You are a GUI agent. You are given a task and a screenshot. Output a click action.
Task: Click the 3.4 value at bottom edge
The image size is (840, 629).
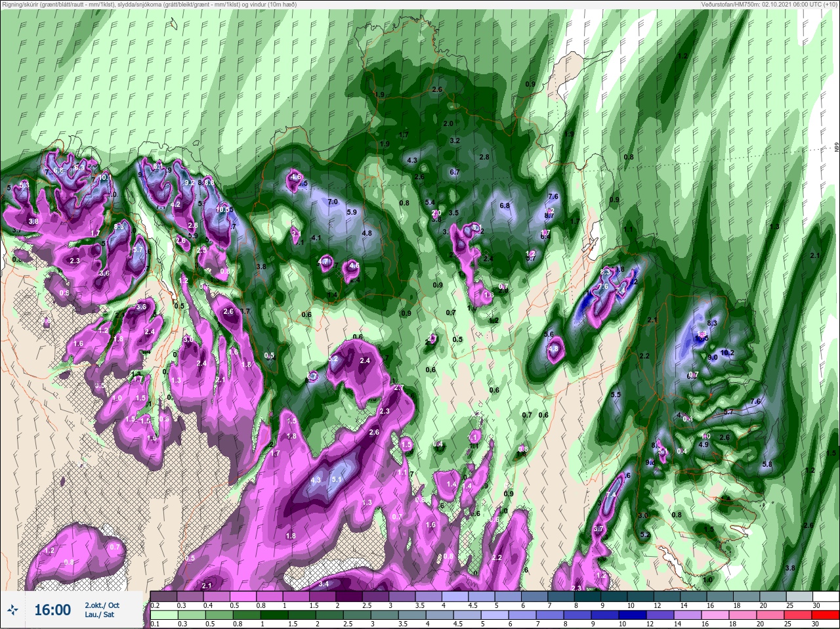pos(324,584)
